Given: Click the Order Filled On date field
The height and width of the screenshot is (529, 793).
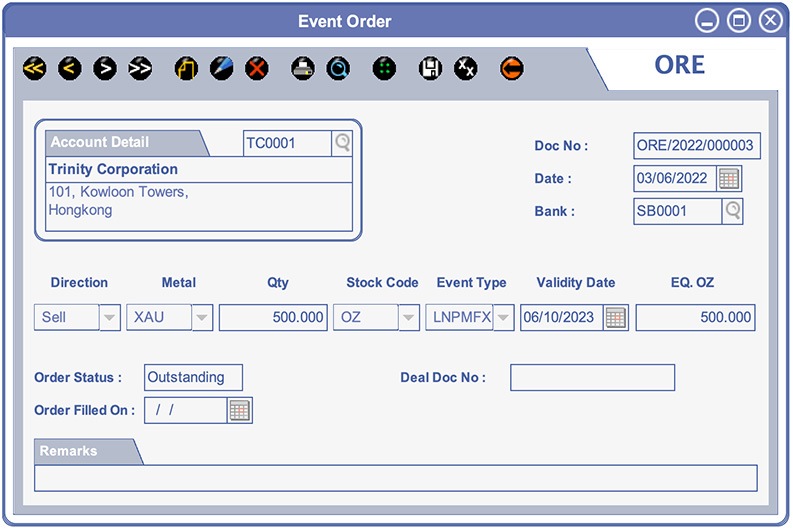Looking at the screenshot, I should tap(186, 410).
